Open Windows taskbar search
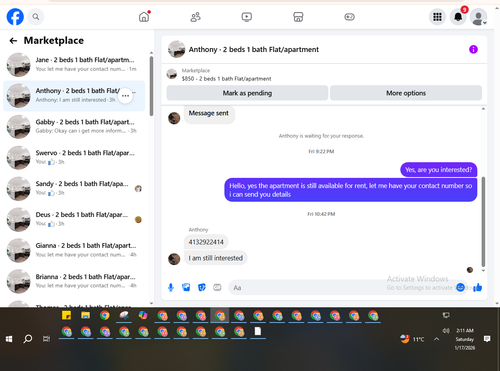This screenshot has width=500, height=371. 28,339
